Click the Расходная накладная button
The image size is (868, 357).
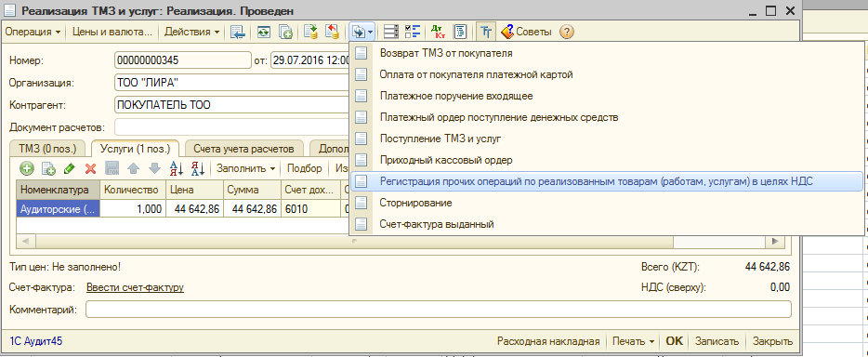(x=548, y=341)
